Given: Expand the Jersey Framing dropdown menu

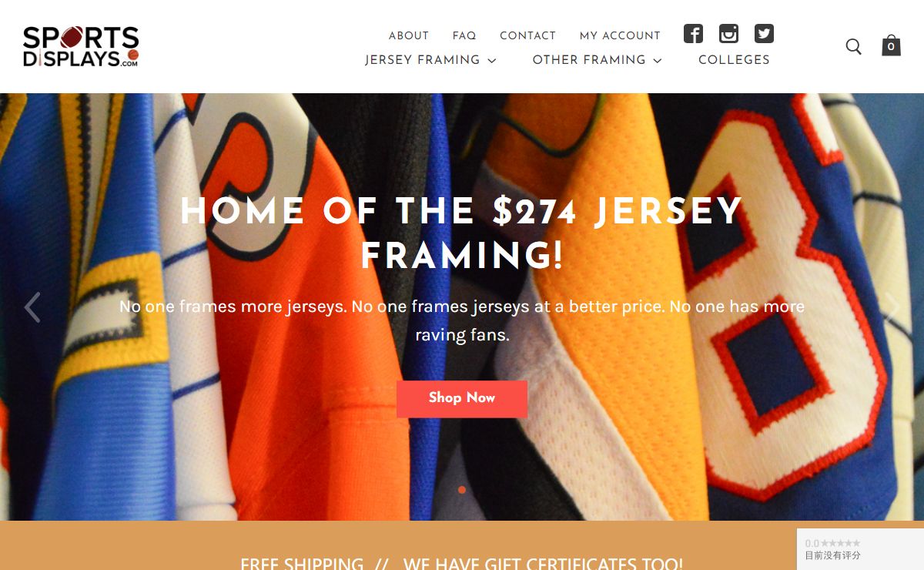Looking at the screenshot, I should click(x=430, y=60).
